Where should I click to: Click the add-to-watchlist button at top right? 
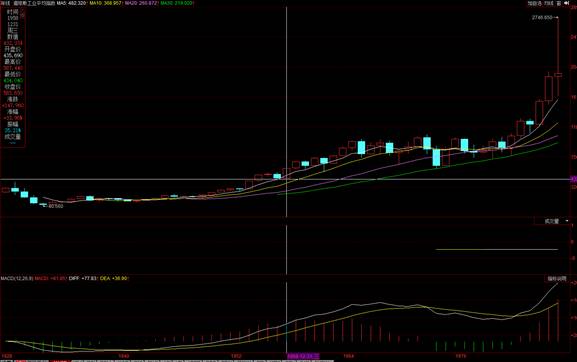click(x=535, y=3)
